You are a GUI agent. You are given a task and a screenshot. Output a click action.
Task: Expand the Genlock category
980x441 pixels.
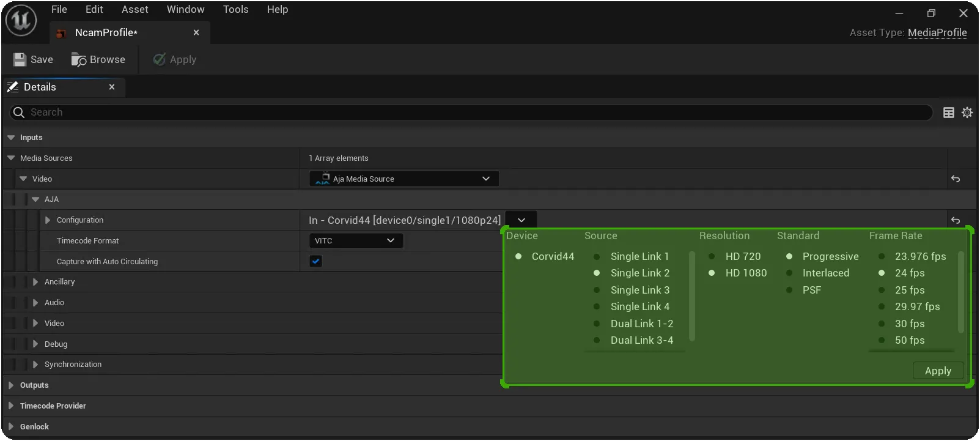(x=11, y=427)
